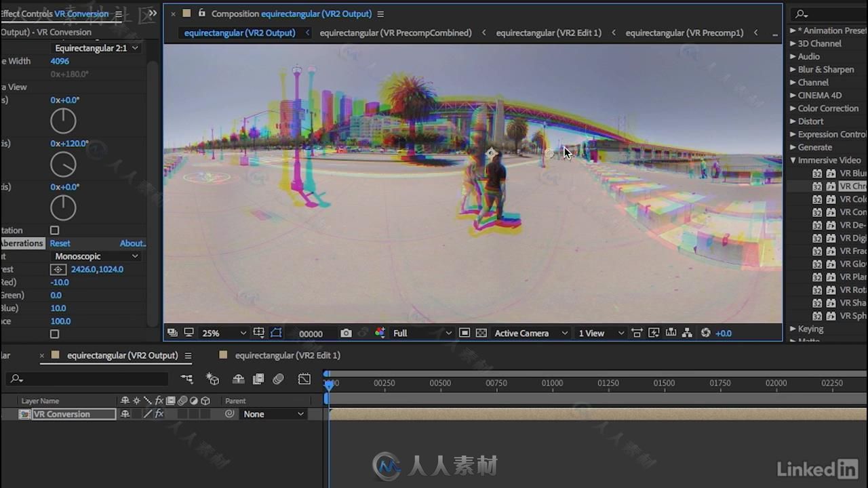Click the Toggle Pixel Aspect Ratio Correction icon
This screenshot has width=868, height=488.
tap(637, 333)
